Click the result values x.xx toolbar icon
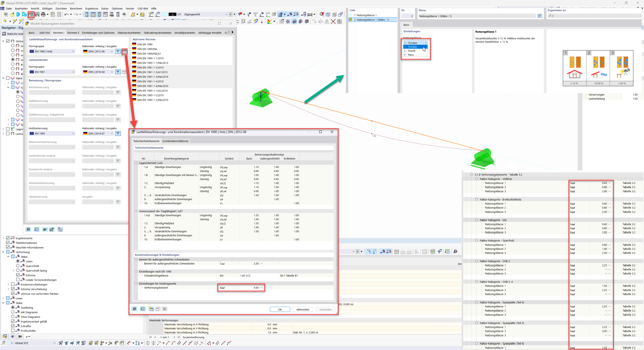This screenshot has width=644, height=350. point(296,14)
